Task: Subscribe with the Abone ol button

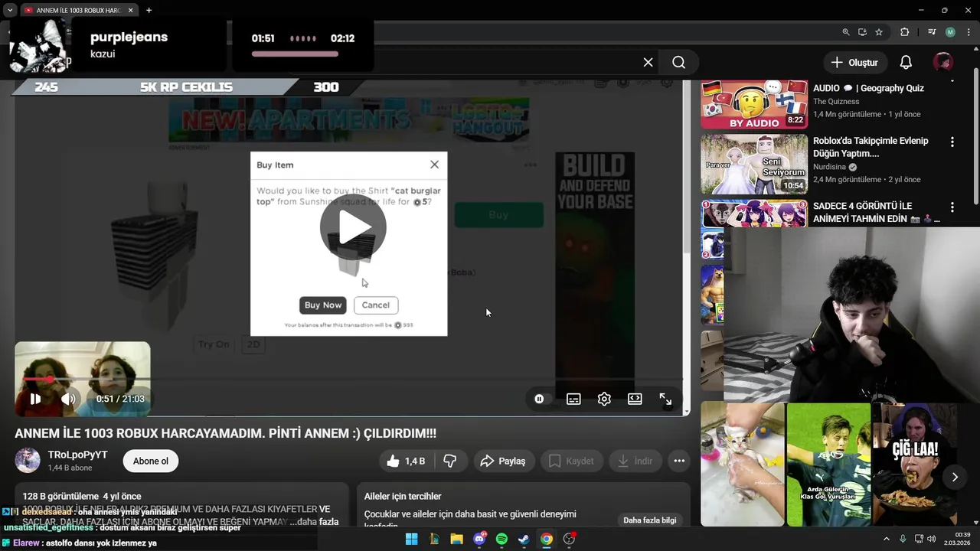Action: [151, 461]
